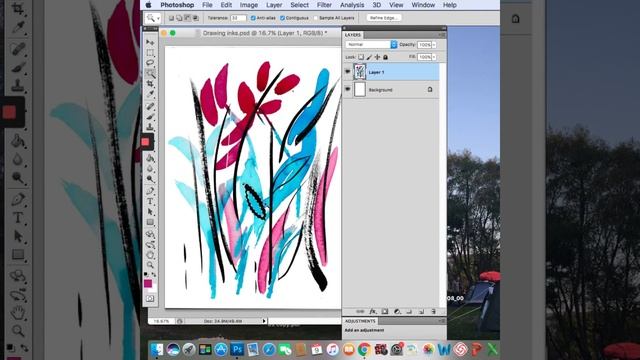
Task: Open the Window menu
Action: pos(423,5)
